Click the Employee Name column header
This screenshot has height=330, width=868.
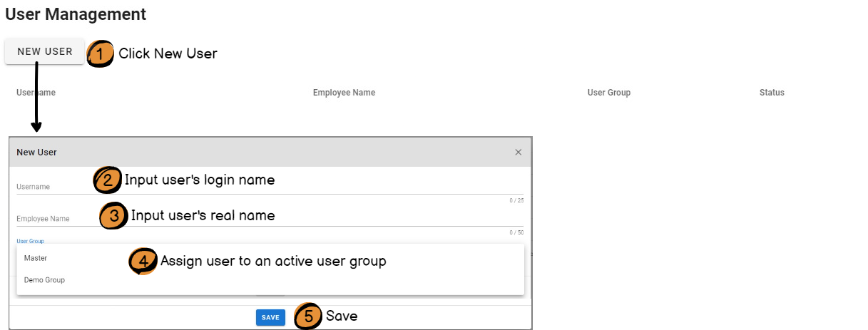click(344, 93)
